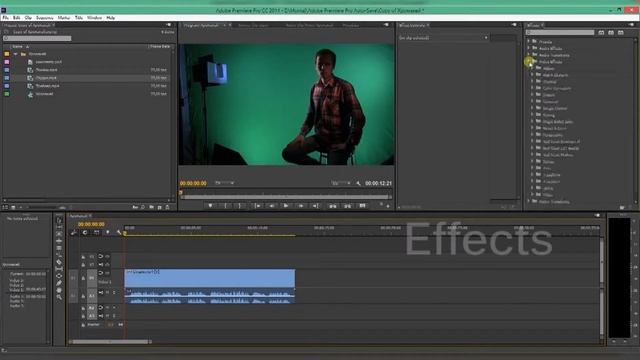The image size is (640, 360).
Task: Click the Program monitor current timecode
Action: 193,184
